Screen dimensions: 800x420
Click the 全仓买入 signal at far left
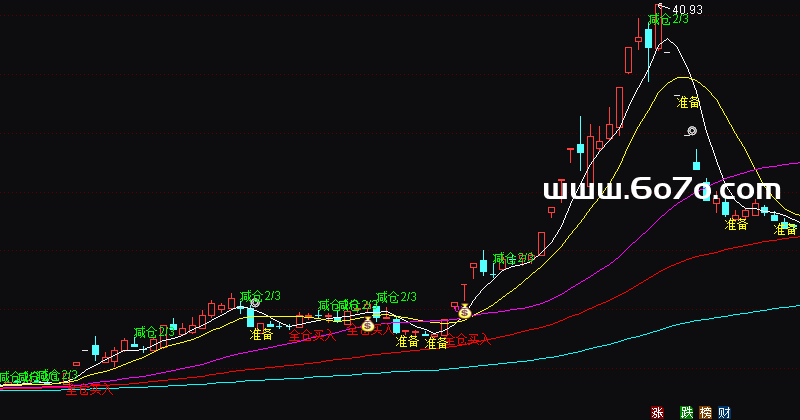click(90, 389)
